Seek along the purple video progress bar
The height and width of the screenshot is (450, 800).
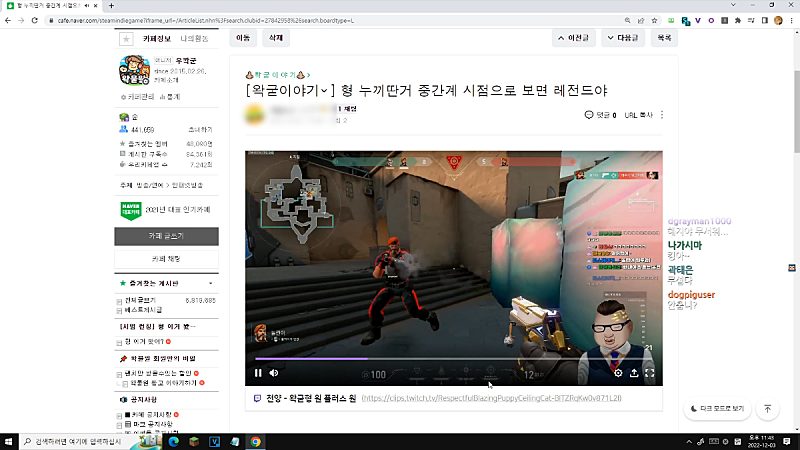tap(454, 359)
